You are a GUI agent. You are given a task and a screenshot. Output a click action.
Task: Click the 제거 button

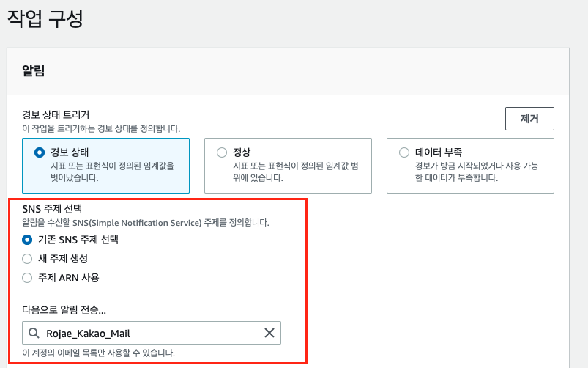click(529, 119)
